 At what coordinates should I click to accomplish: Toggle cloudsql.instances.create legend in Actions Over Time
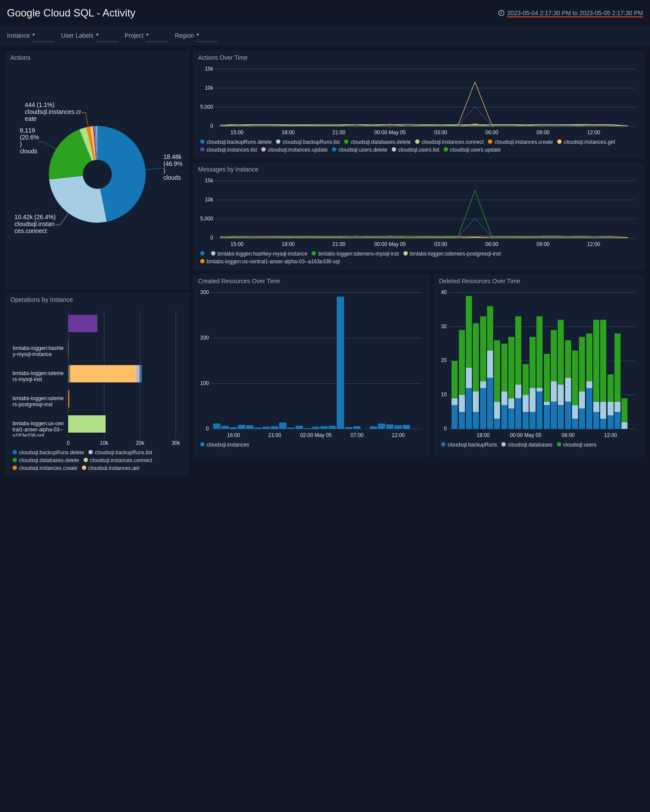[520, 142]
